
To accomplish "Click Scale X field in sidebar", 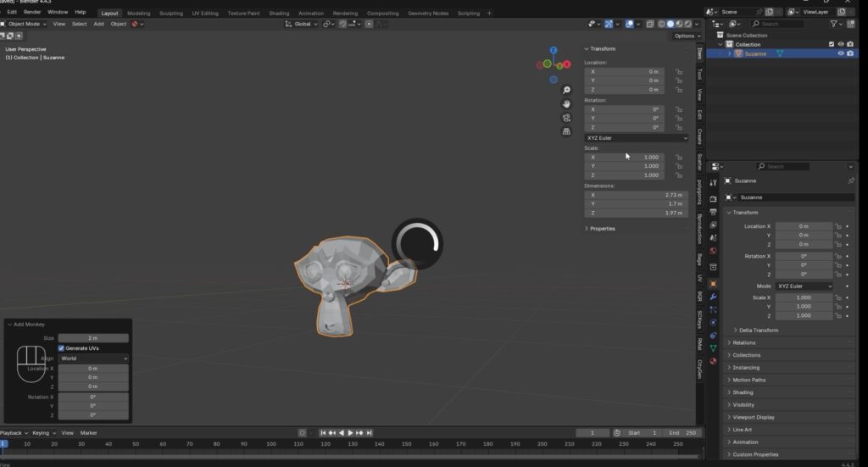I will [624, 157].
